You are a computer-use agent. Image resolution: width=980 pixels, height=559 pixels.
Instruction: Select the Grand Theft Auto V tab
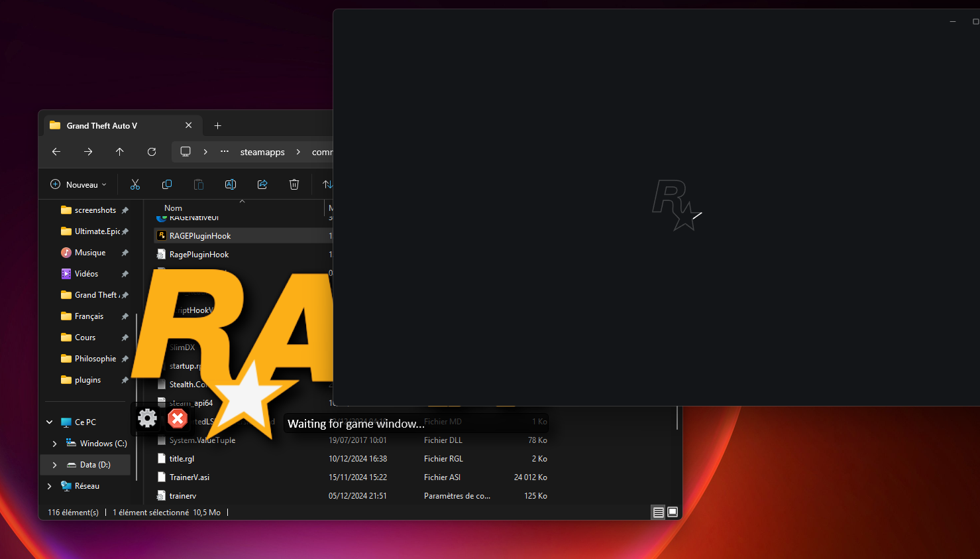click(x=102, y=125)
